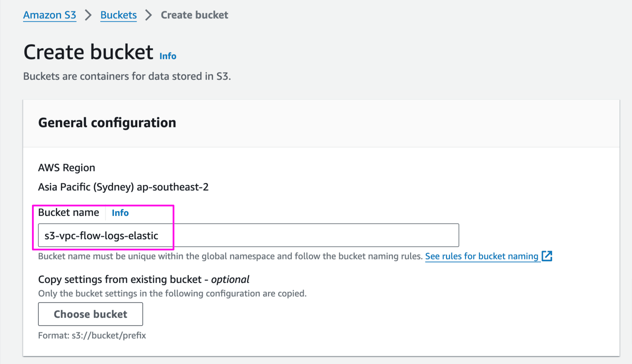
Task: Click Info beside the Create bucket heading
Action: click(167, 56)
